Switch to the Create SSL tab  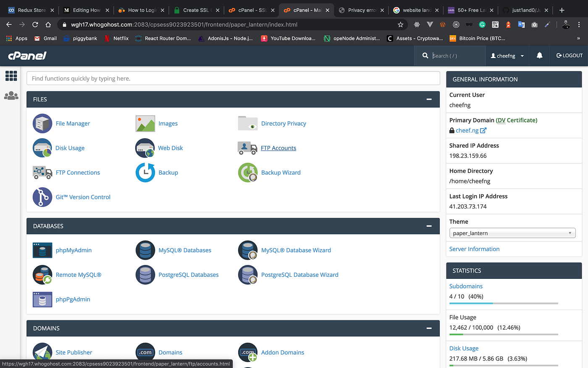pyautogui.click(x=196, y=10)
